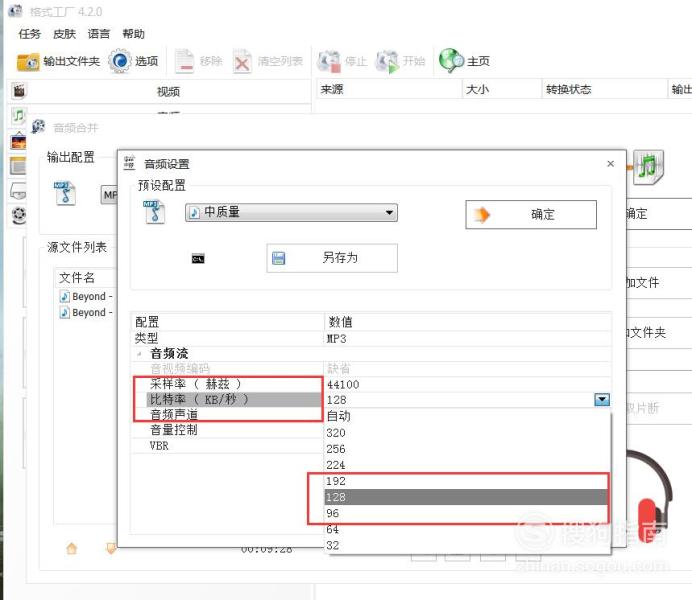692x600 pixels.
Task: Click the 停止 stop icon
Action: pyautogui.click(x=329, y=61)
